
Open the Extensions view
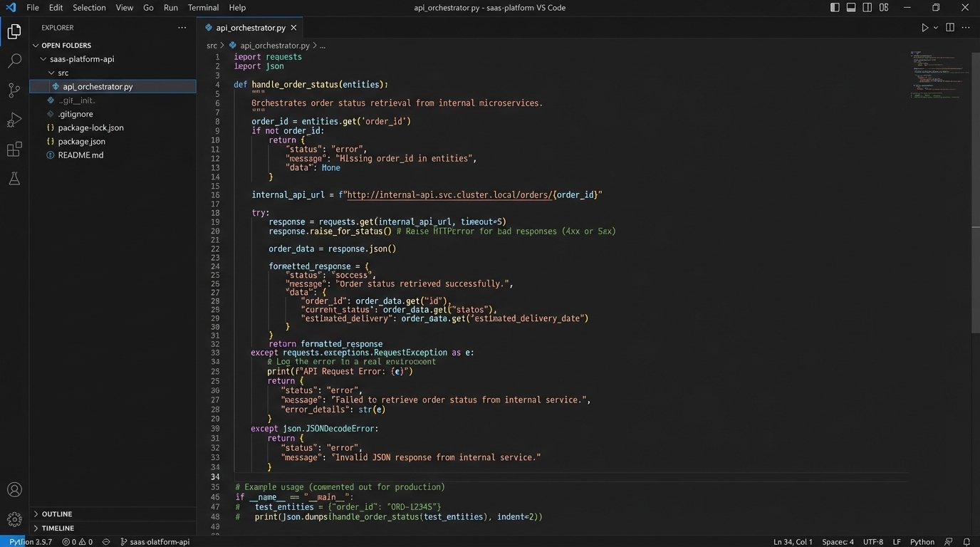[14, 150]
